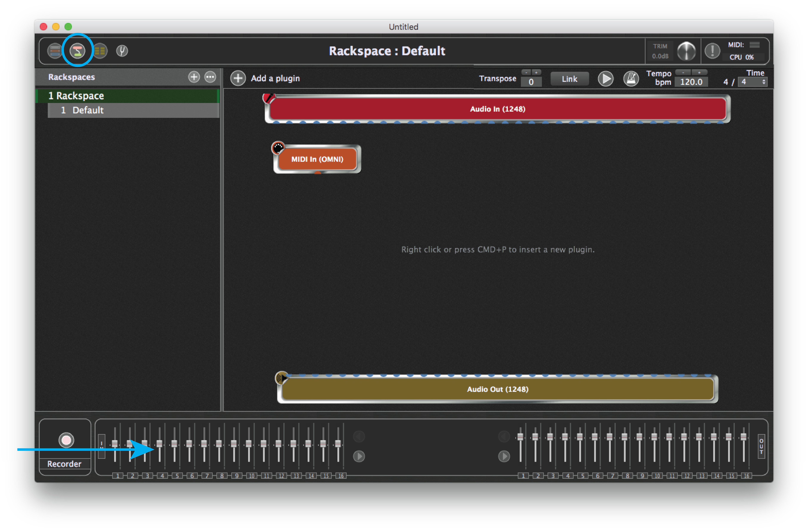Viewport: 808px width, 532px height.
Task: Click the Transpose value field
Action: (531, 82)
